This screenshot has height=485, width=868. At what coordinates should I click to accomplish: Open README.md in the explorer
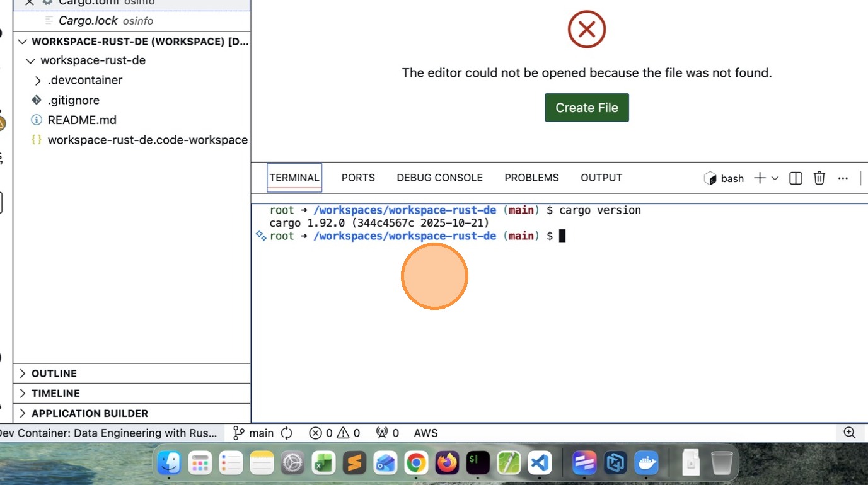click(132, 120)
